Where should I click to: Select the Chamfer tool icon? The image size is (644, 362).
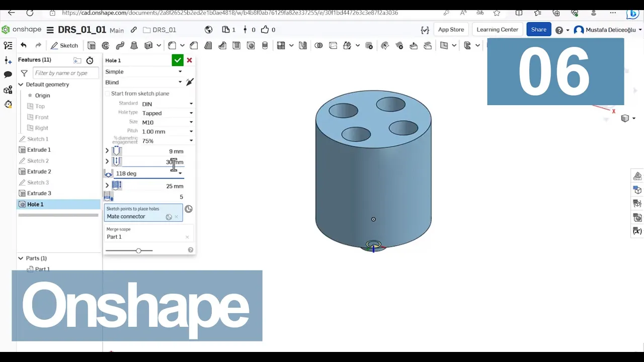pos(194,45)
